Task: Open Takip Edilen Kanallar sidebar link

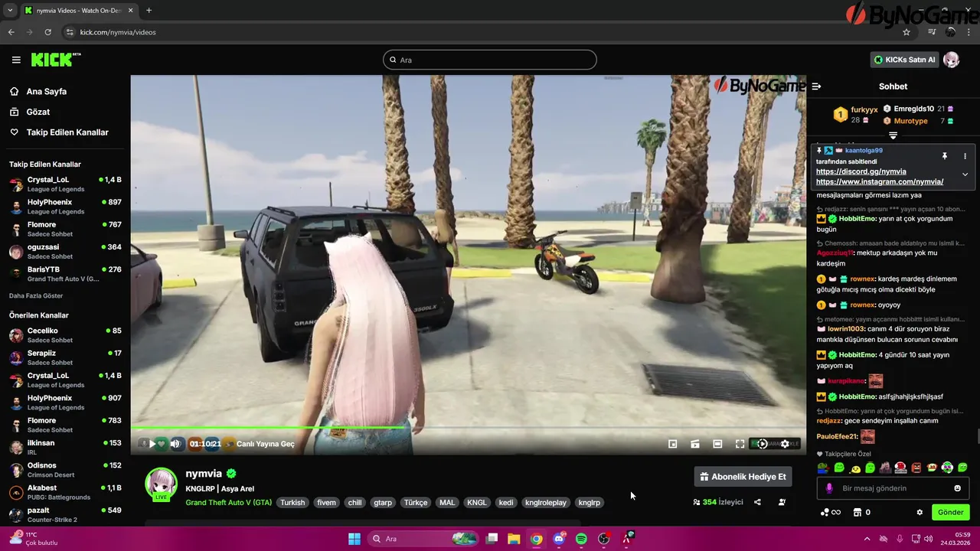Action: coord(59,132)
